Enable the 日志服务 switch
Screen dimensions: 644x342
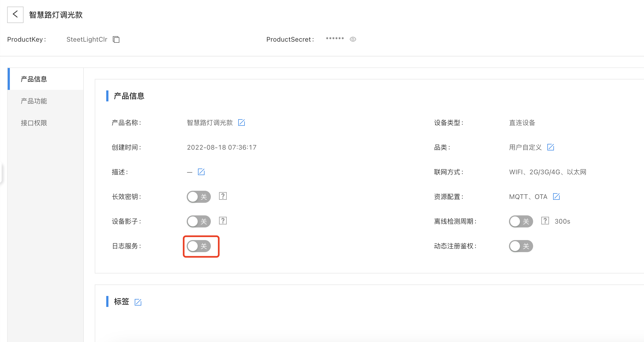point(199,246)
